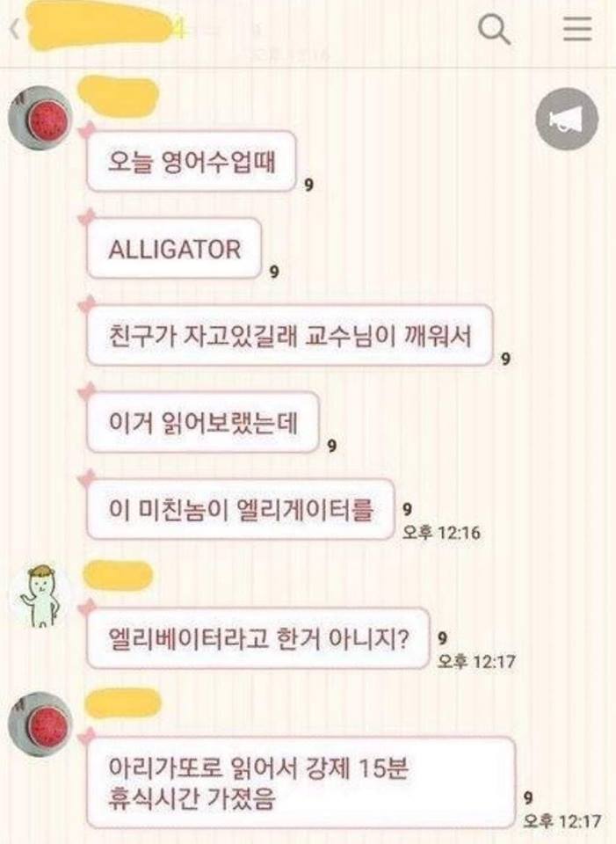Image resolution: width=616 pixels, height=844 pixels.
Task: Open the lower red seal profile picture
Action: [x=40, y=724]
